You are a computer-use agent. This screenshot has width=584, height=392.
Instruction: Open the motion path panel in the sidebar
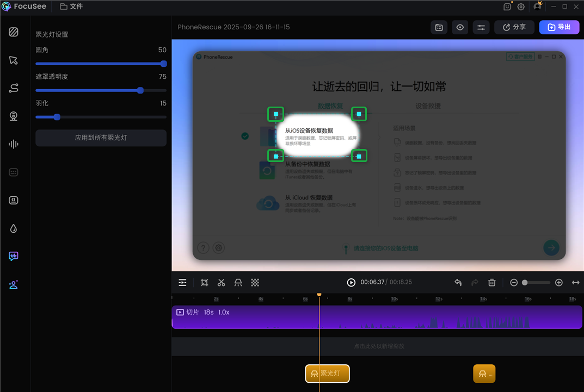pos(13,88)
